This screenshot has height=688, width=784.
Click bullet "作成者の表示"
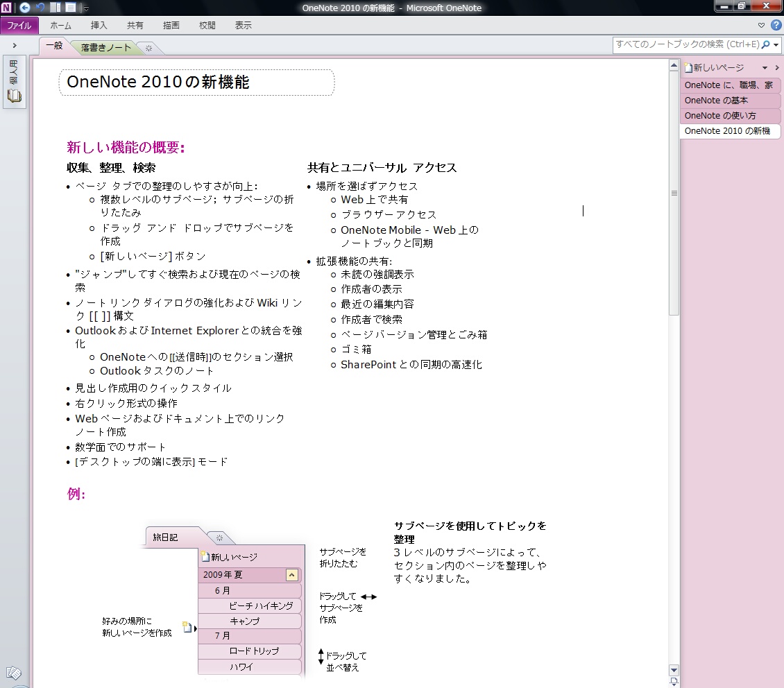point(371,289)
